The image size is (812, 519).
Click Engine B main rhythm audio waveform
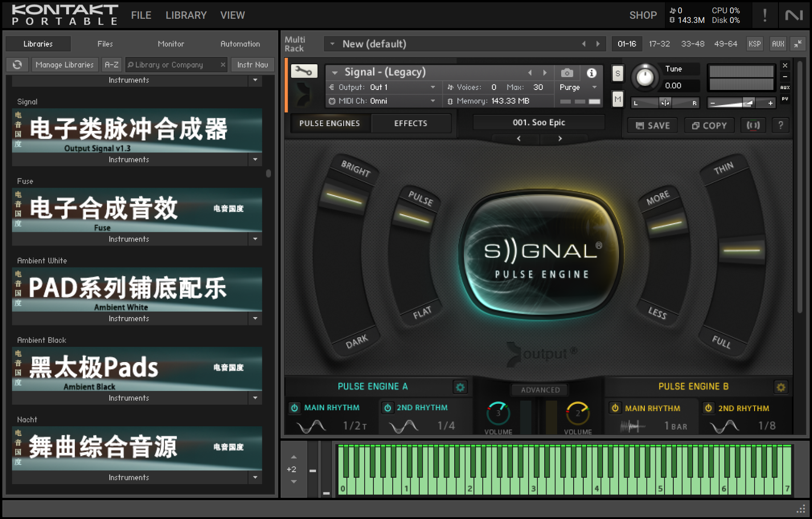[x=632, y=426]
